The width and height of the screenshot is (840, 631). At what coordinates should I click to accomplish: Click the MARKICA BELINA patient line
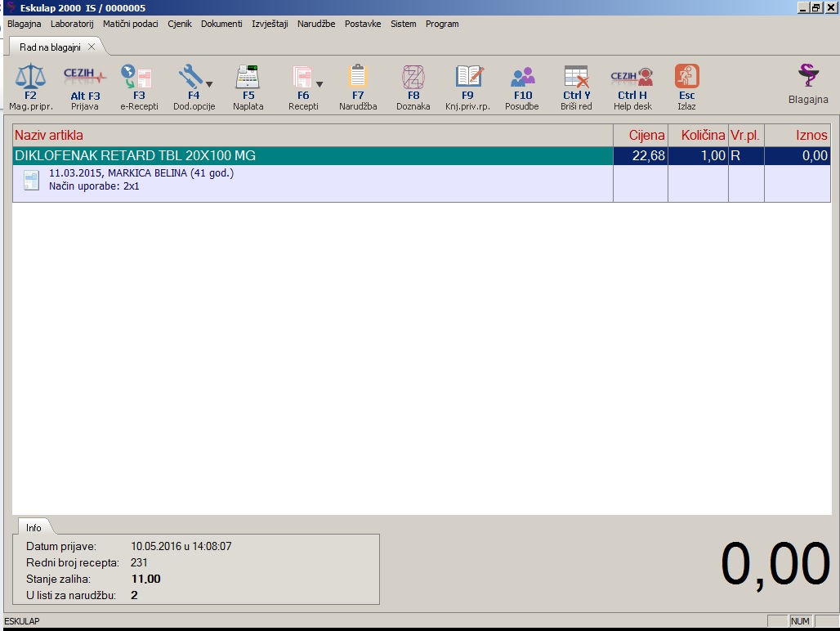141,173
